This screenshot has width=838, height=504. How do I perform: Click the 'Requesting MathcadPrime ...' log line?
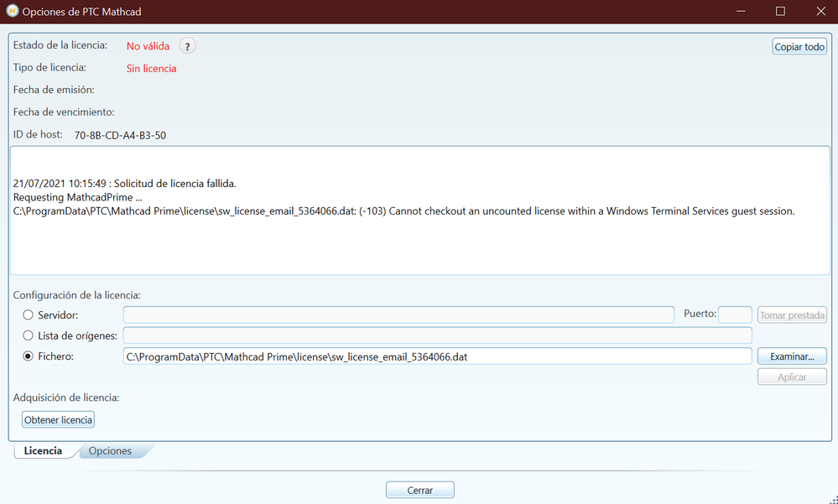pos(77,197)
